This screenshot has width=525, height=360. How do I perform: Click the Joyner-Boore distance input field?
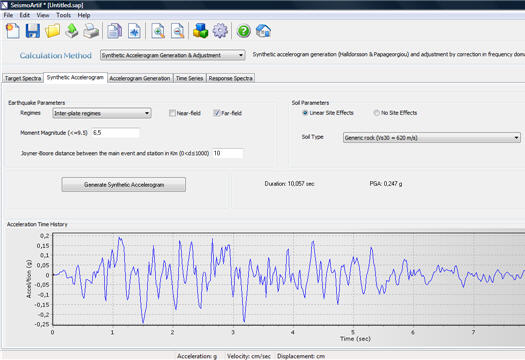(228, 153)
